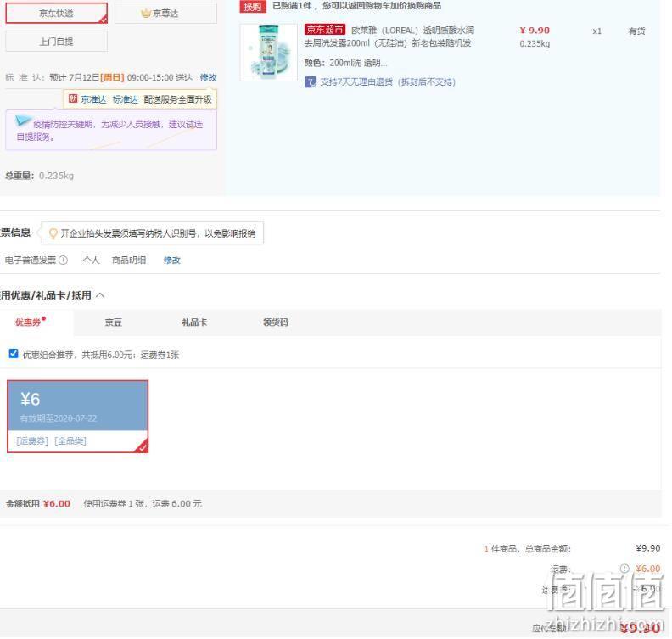
Task: Click info icon beside 电子普通发票
Action: pos(63,261)
